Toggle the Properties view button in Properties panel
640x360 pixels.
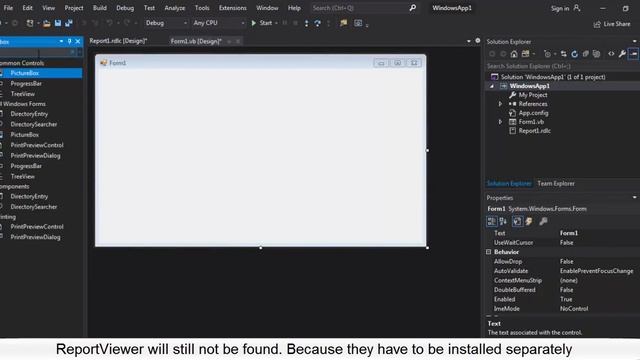tap(517, 221)
